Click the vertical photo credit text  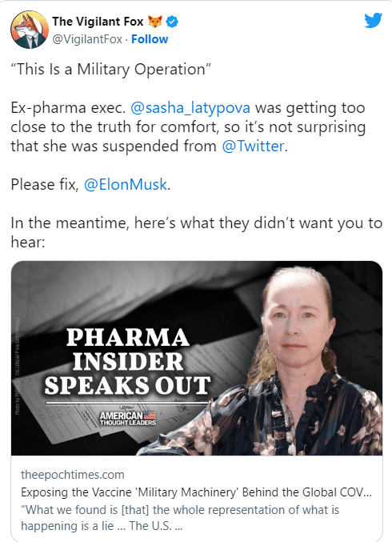click(x=18, y=366)
